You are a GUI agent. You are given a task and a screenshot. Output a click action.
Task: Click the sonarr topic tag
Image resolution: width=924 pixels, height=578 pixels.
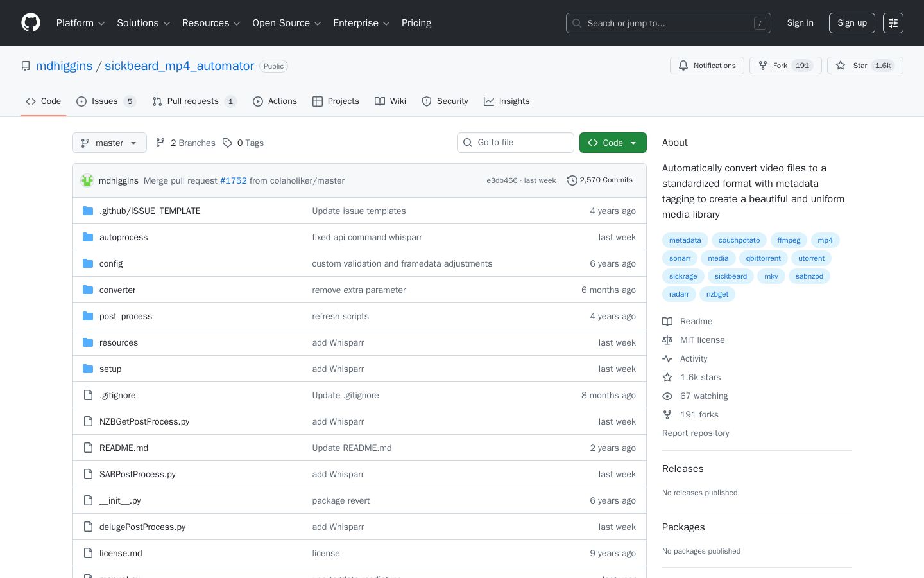(680, 258)
